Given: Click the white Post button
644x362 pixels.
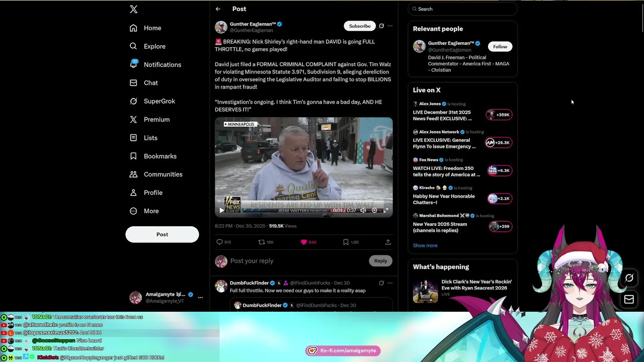Looking at the screenshot, I should coord(162,234).
